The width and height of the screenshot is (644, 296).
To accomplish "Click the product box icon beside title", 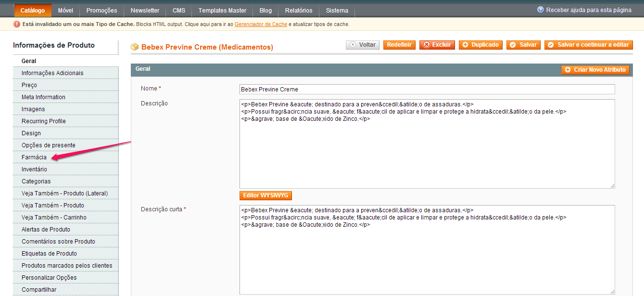I will click(x=135, y=47).
